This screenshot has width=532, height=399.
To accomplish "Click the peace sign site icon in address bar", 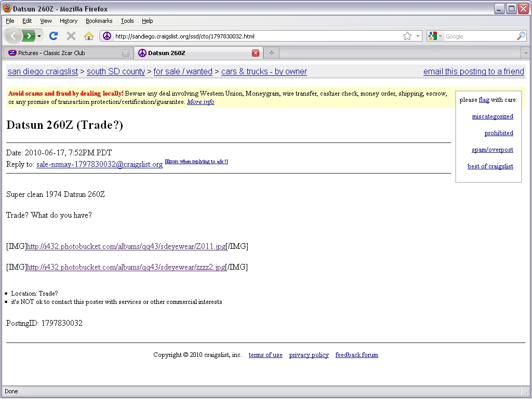I will tap(107, 36).
